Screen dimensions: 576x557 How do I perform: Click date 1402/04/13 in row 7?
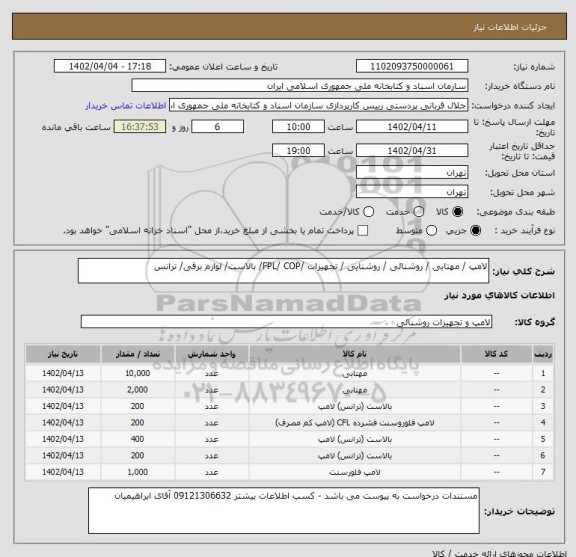pos(63,472)
